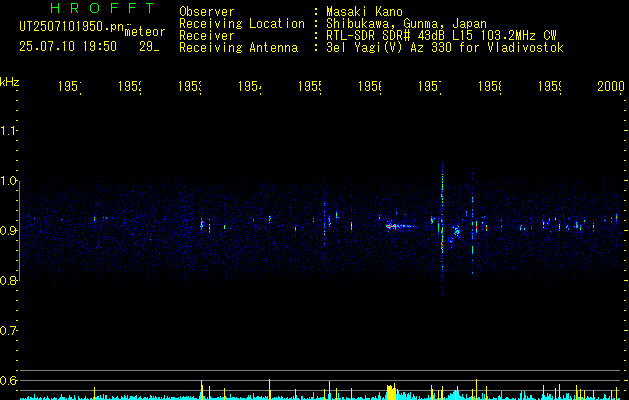Screen dimensions: 629x400
Task: Click the "Observer" field label
Action: click(x=207, y=11)
